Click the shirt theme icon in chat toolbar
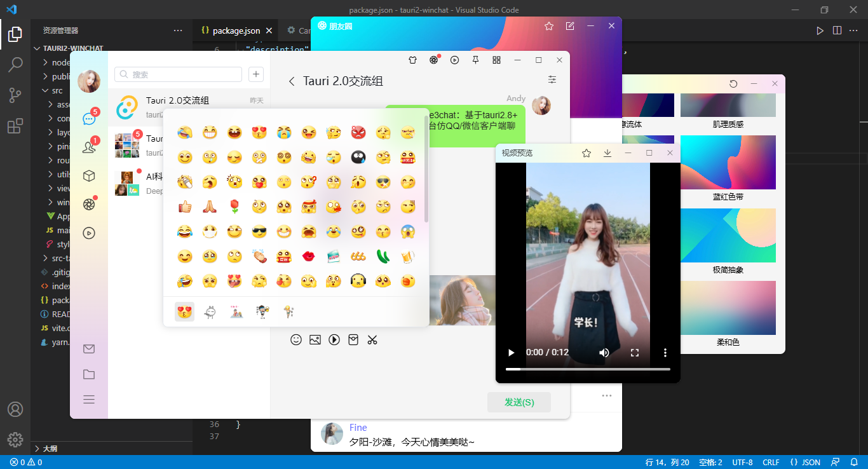 412,59
